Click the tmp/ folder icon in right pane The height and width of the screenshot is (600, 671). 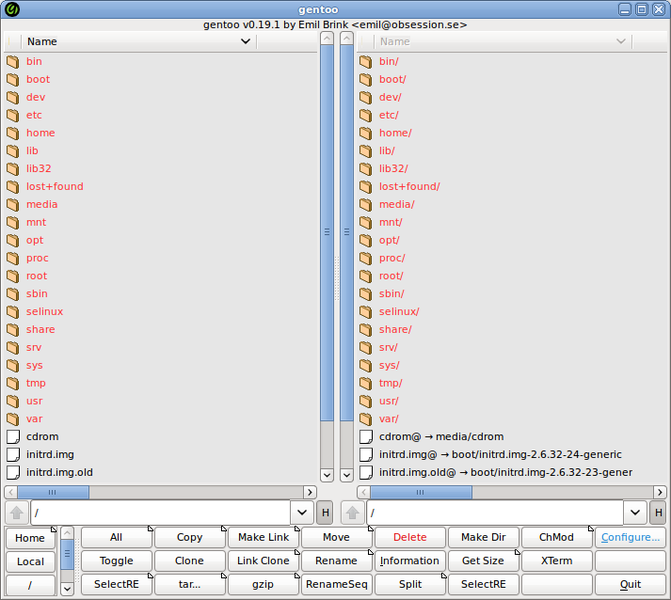pos(366,383)
